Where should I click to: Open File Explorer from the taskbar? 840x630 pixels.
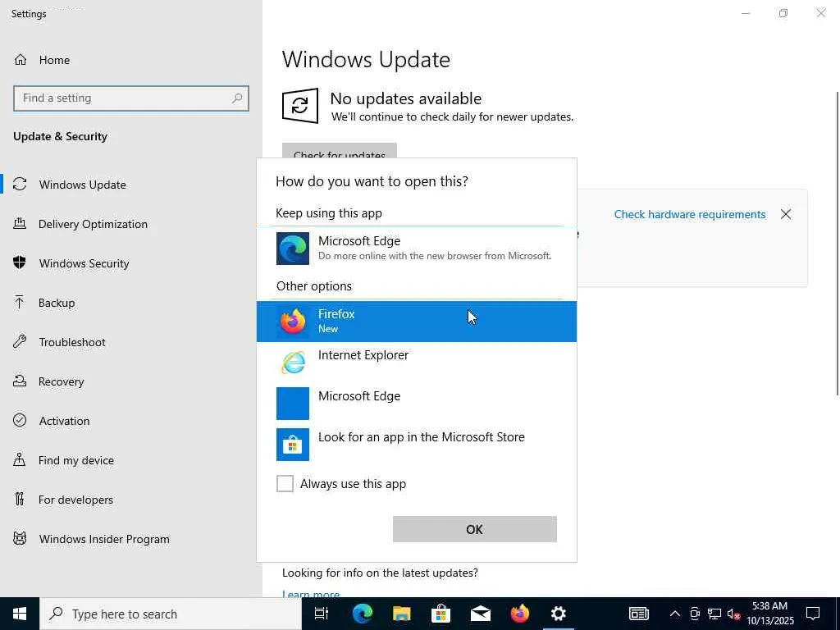click(401, 614)
